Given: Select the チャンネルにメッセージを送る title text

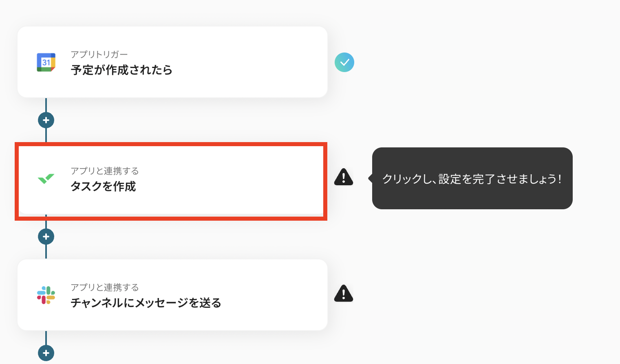Looking at the screenshot, I should (146, 303).
